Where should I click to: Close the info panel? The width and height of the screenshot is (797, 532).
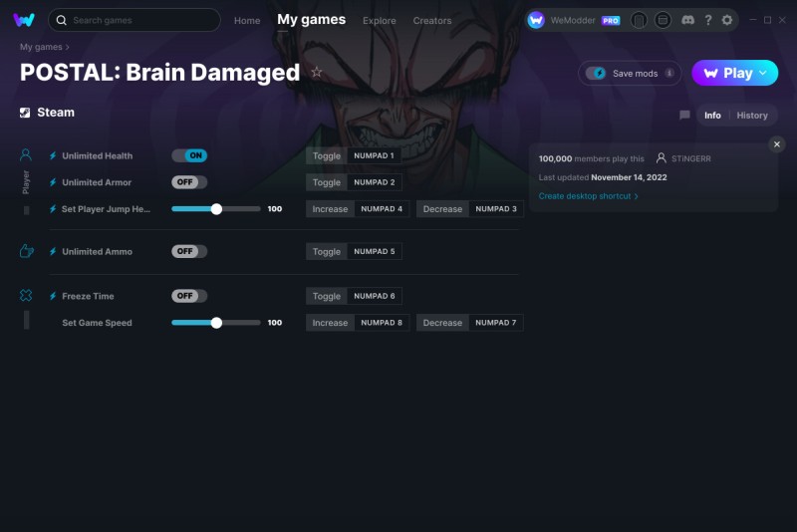[777, 144]
